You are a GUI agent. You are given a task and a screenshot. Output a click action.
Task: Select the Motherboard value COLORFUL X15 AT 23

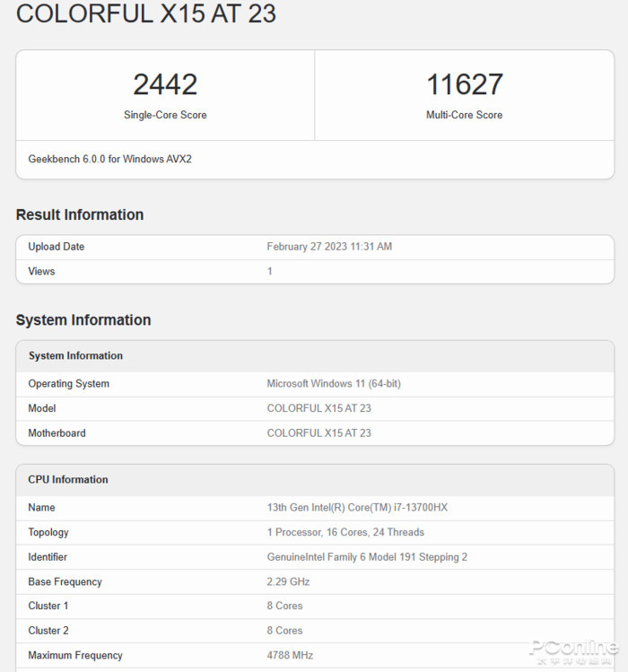click(x=318, y=433)
